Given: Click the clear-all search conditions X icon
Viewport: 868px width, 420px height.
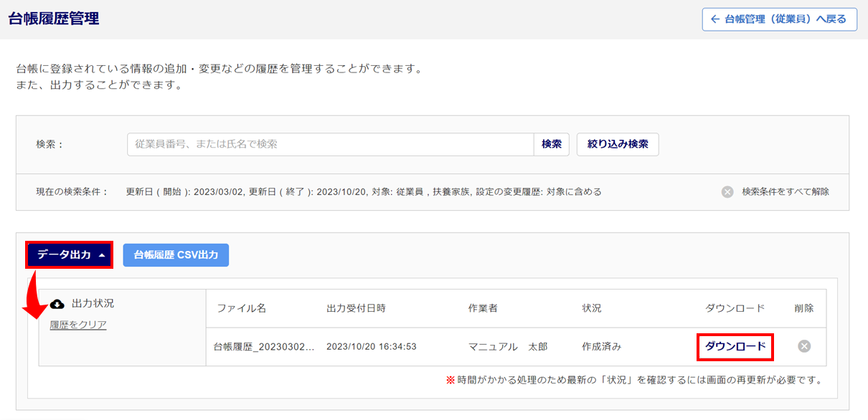Looking at the screenshot, I should 727,192.
